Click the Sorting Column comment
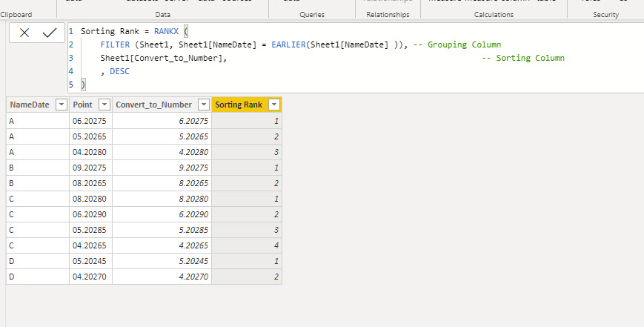The width and height of the screenshot is (644, 327). (523, 58)
